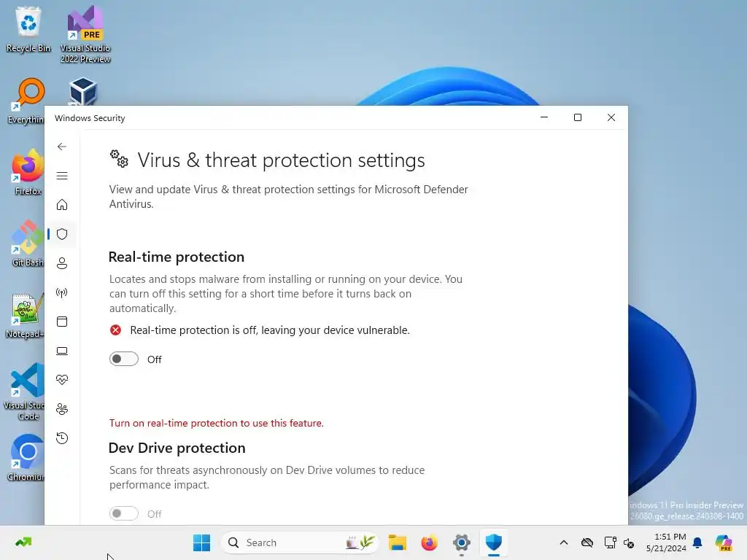
Task: Open Settings gear in taskbar
Action: click(462, 542)
